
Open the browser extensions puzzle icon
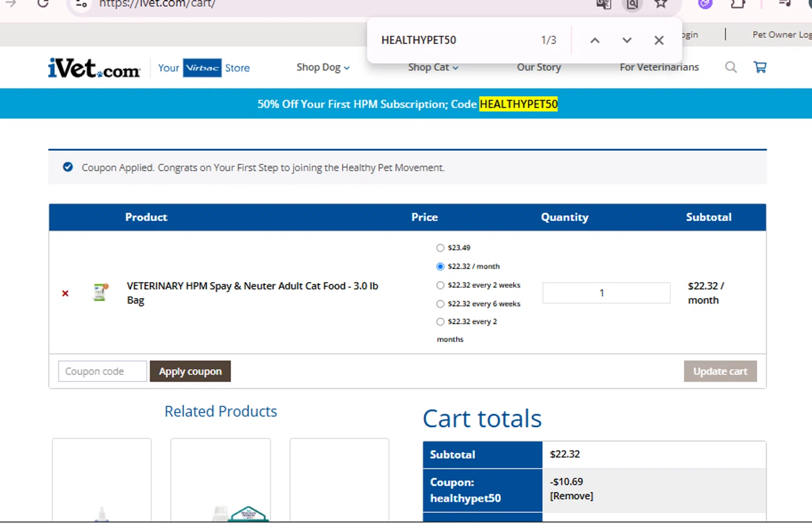click(738, 4)
